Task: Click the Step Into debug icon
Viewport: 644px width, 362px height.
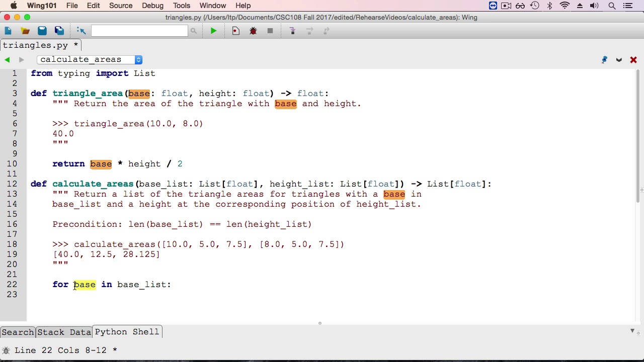Action: [292, 31]
